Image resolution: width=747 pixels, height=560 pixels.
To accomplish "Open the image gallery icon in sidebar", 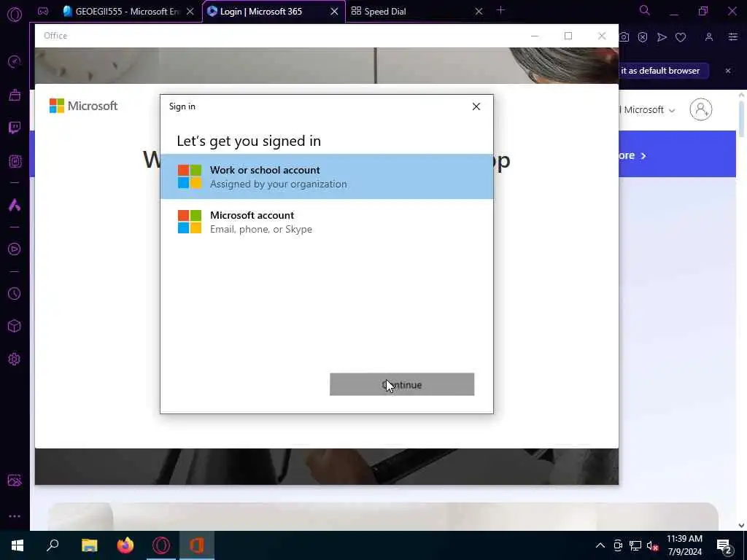I will coord(15,480).
